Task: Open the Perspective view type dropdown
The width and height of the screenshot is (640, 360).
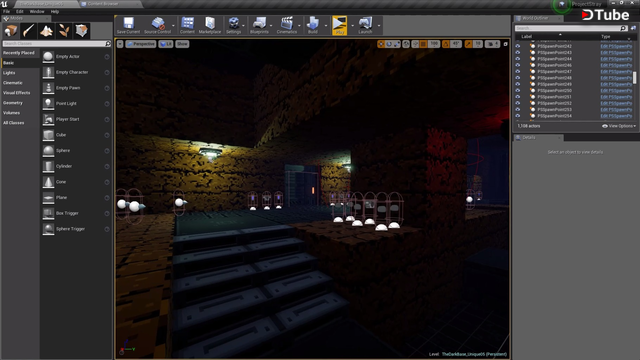Action: pyautogui.click(x=141, y=44)
